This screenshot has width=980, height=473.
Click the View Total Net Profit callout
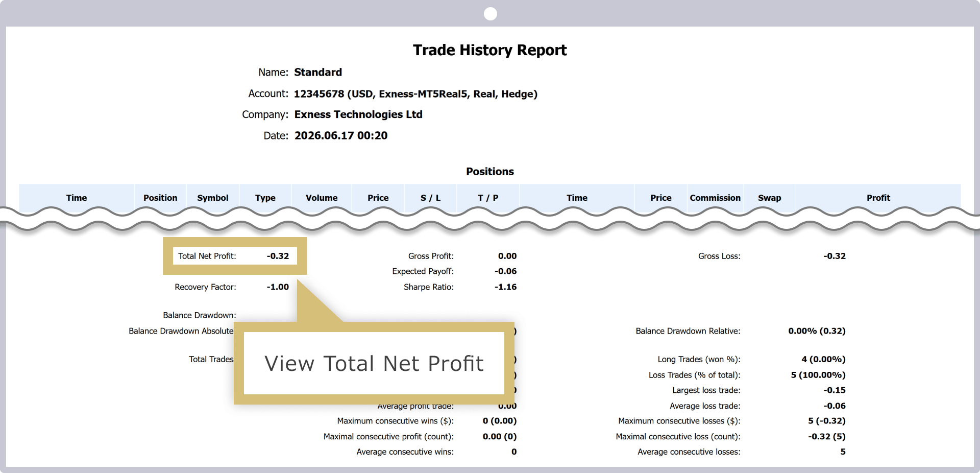[374, 363]
